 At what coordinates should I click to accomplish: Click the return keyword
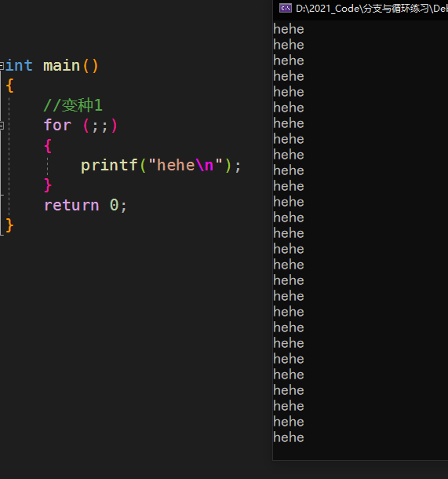coord(71,205)
